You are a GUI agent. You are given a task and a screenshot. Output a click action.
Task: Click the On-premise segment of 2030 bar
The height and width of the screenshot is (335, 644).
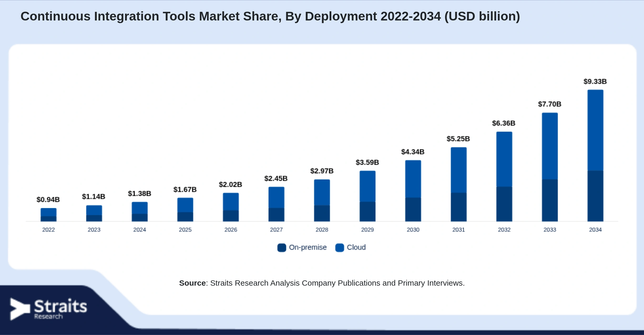(413, 210)
